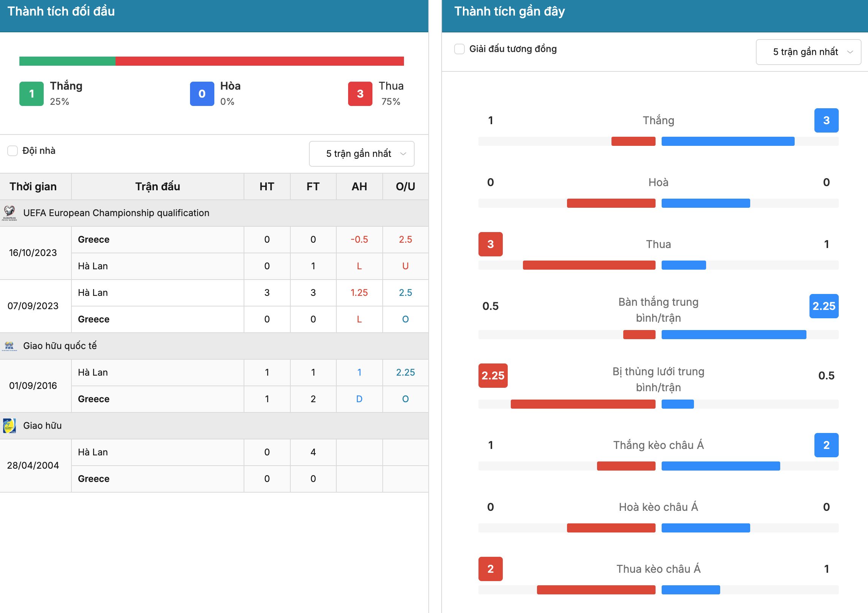Click the HT column header

pos(267,186)
